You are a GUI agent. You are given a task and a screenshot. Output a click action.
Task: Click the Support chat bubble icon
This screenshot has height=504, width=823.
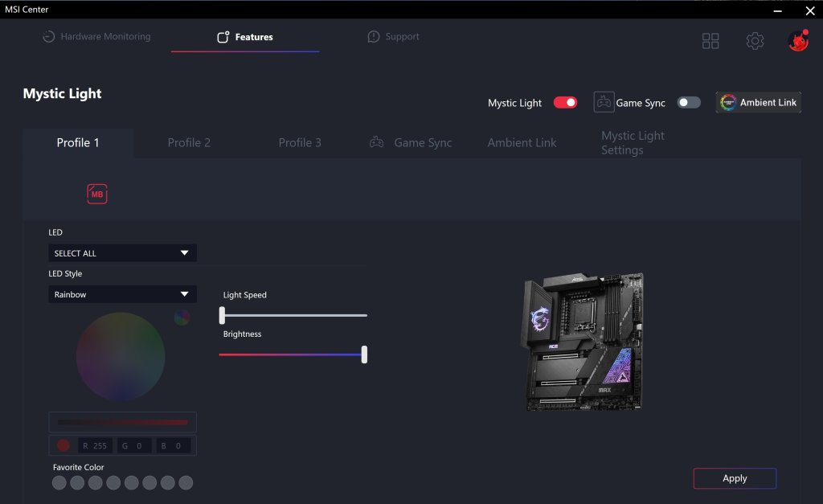[x=373, y=36]
